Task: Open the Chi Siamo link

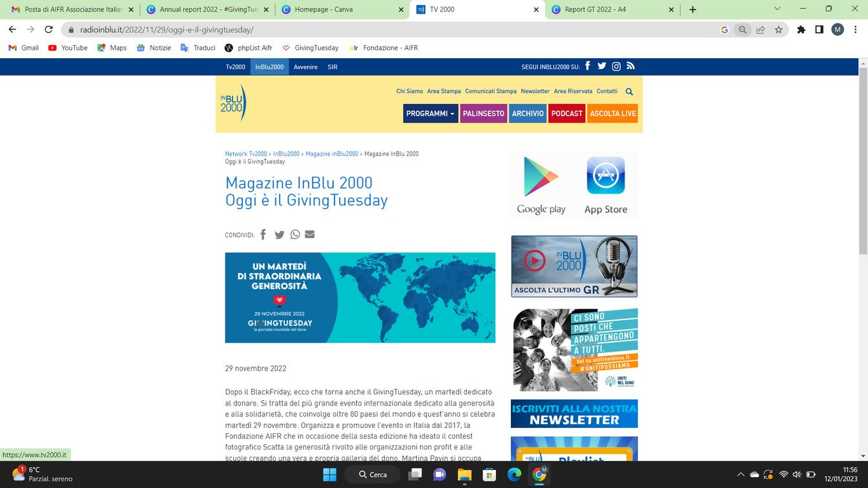Action: (x=409, y=92)
